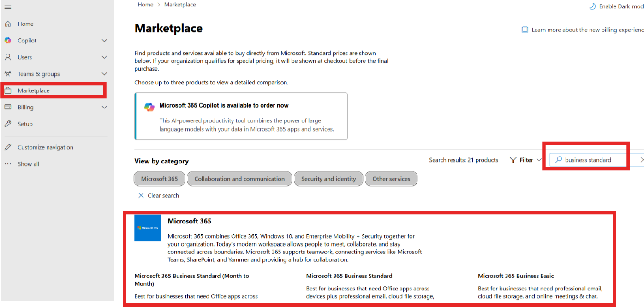This screenshot has width=644, height=307.
Task: Click the Show all ellipsis icon
Action: (8, 164)
